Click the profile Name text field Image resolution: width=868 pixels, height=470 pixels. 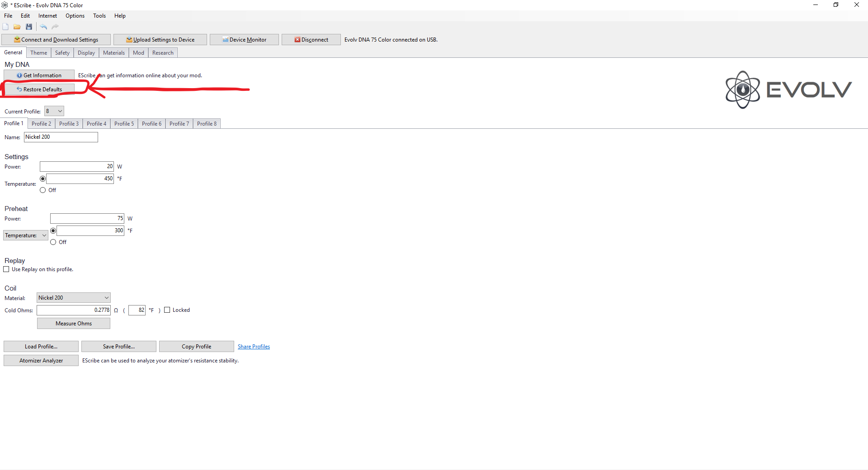click(61, 137)
